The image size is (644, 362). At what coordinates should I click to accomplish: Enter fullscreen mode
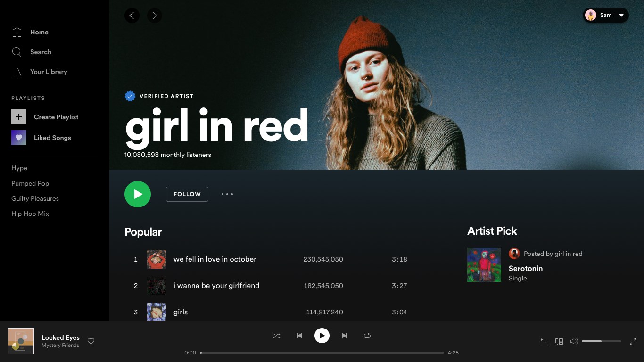(x=633, y=341)
